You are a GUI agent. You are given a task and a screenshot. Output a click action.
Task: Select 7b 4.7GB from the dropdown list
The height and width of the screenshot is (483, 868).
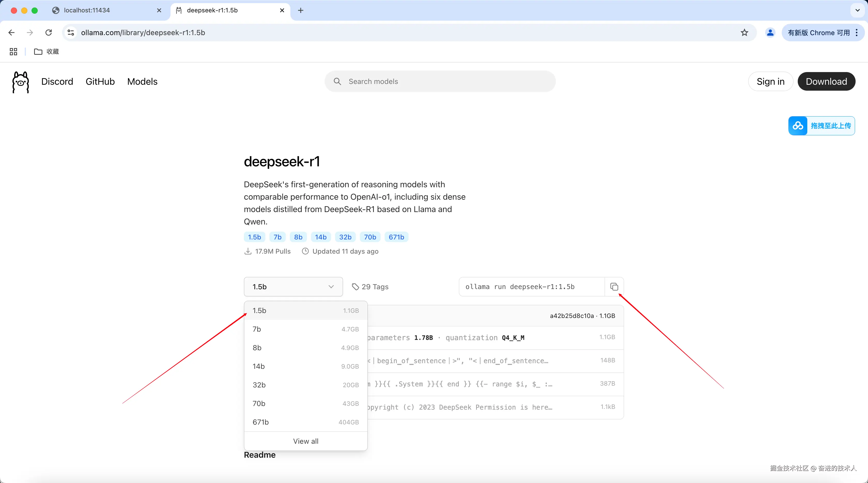click(305, 329)
